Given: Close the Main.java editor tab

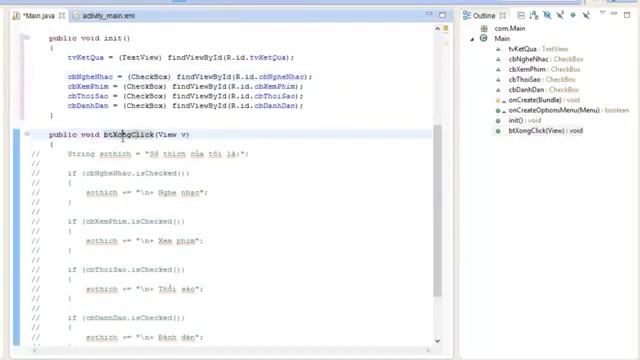Looking at the screenshot, I should click(62, 16).
